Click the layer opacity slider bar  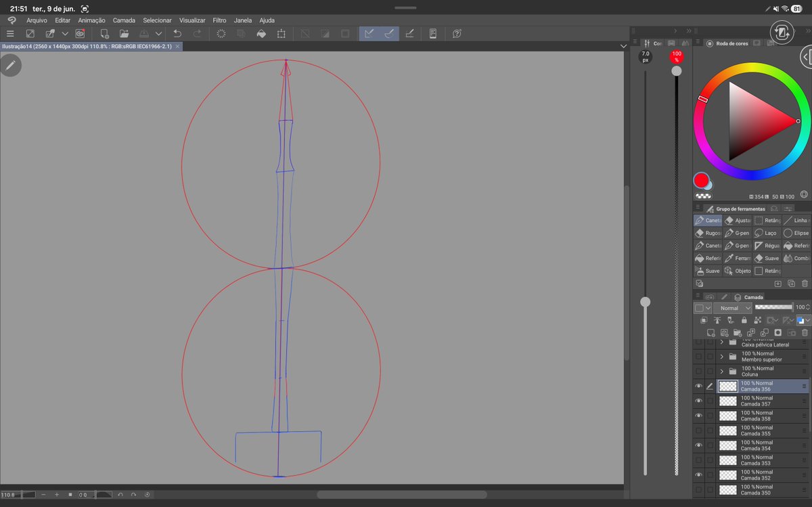pos(773,307)
